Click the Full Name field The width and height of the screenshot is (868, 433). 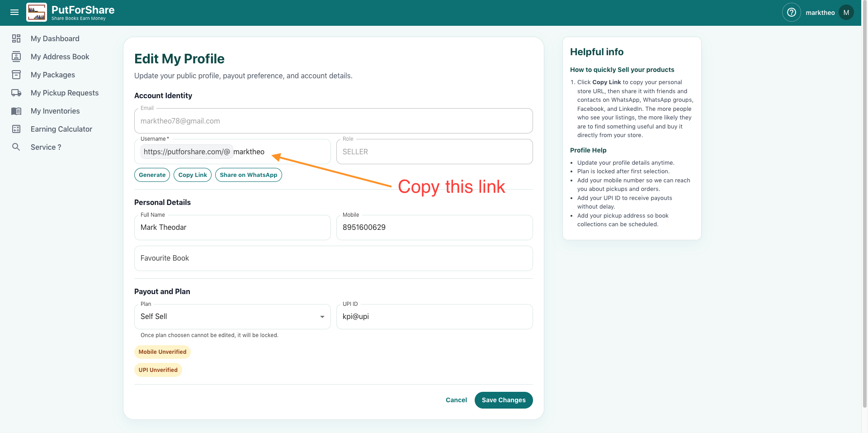232,228
